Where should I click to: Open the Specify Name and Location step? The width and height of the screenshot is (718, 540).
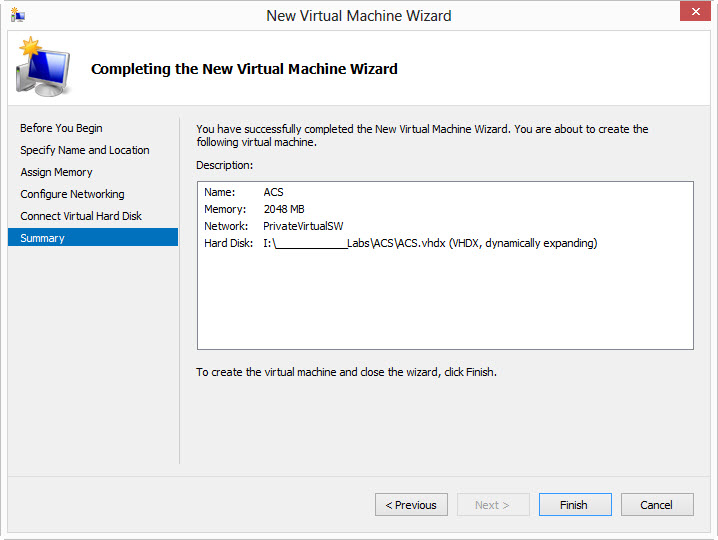[85, 150]
